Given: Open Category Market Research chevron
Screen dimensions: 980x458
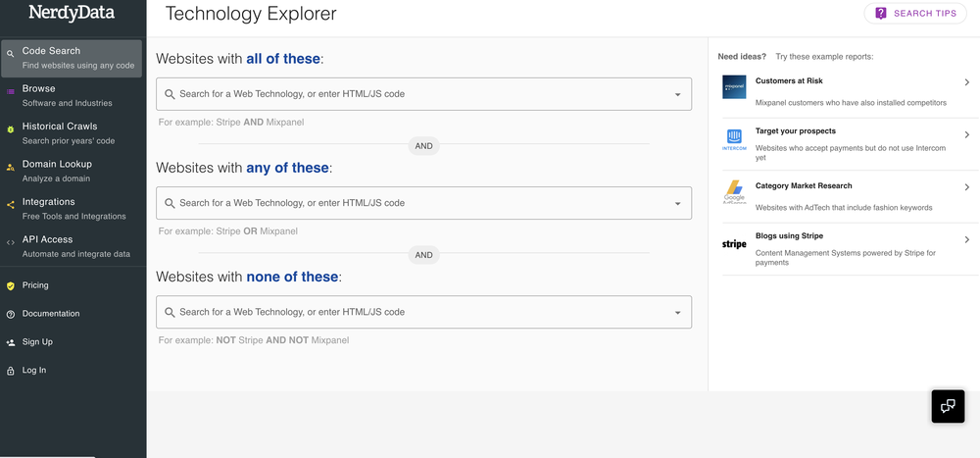Looking at the screenshot, I should coord(967,187).
